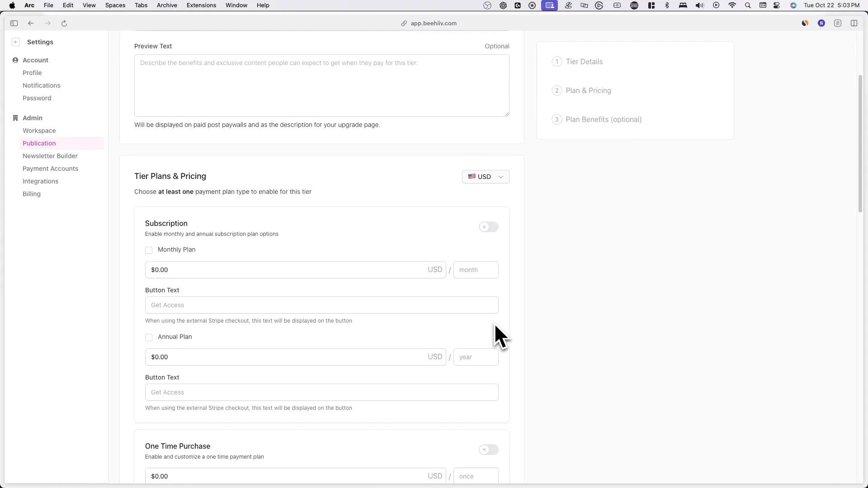Enable the One Time Purchase toggle
Screen dimensions: 868x488
click(x=489, y=450)
